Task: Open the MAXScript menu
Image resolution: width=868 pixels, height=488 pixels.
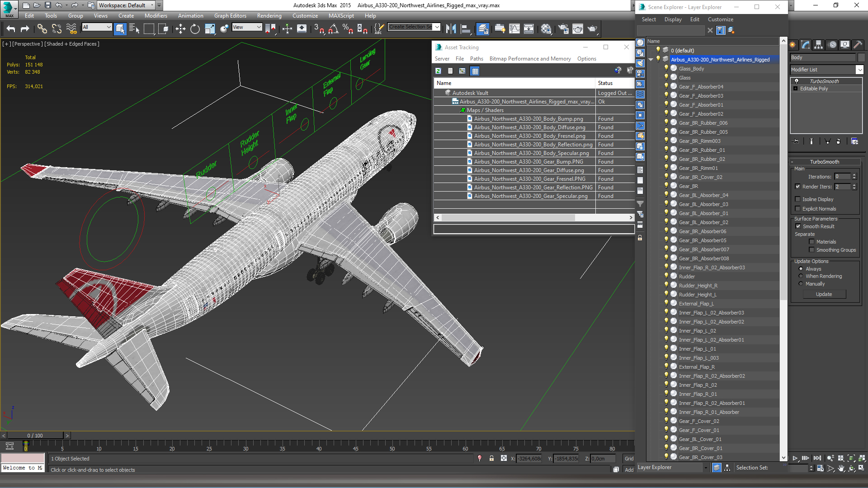Action: point(341,16)
